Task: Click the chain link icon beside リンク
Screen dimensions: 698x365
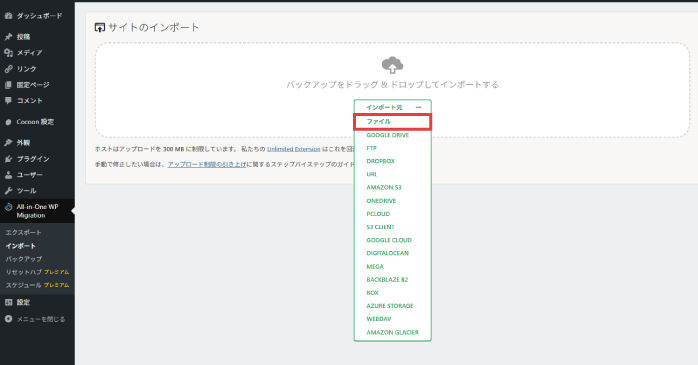Action: tap(8, 69)
